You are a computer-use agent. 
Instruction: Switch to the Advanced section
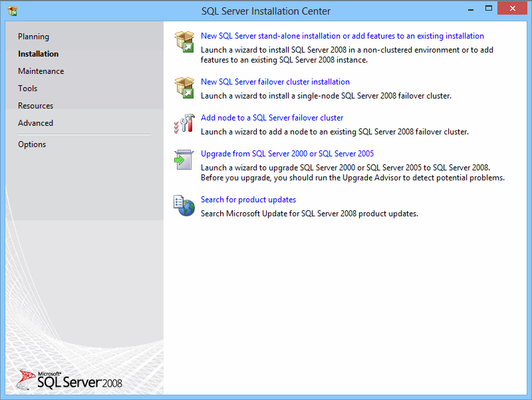pyautogui.click(x=35, y=123)
